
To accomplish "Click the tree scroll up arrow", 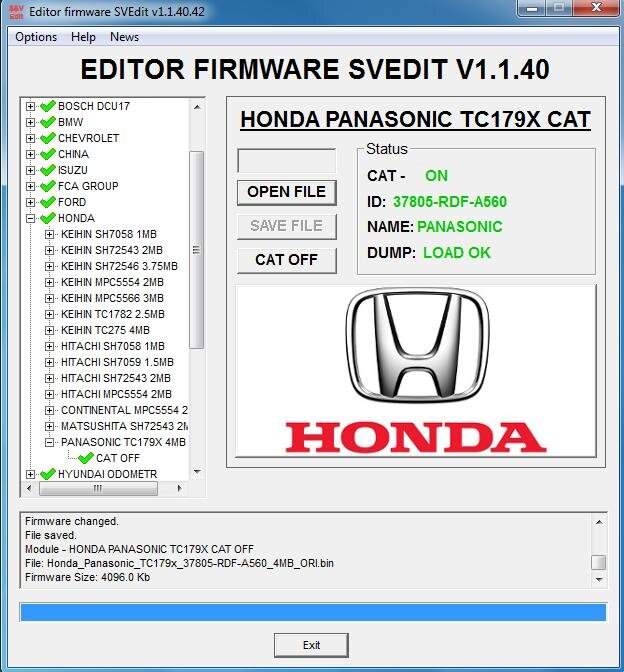I will point(197,107).
